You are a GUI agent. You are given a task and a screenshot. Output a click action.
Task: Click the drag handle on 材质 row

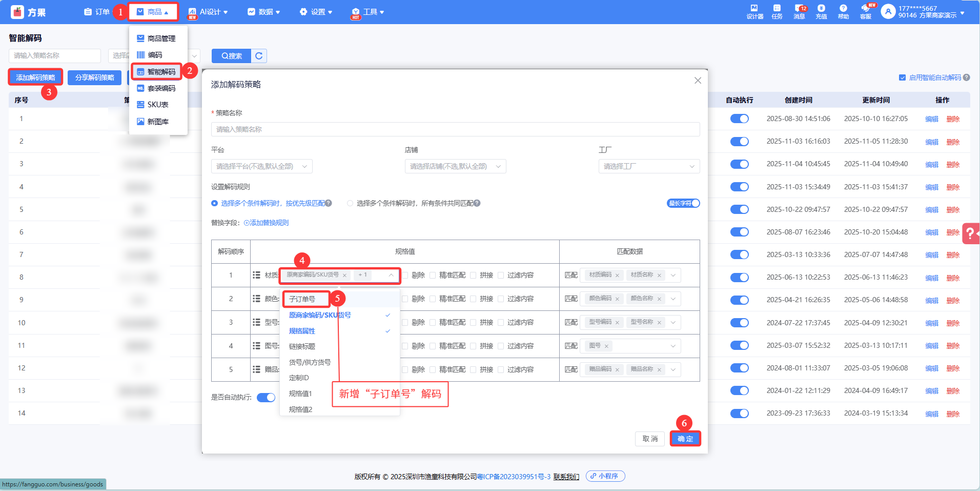coord(256,275)
